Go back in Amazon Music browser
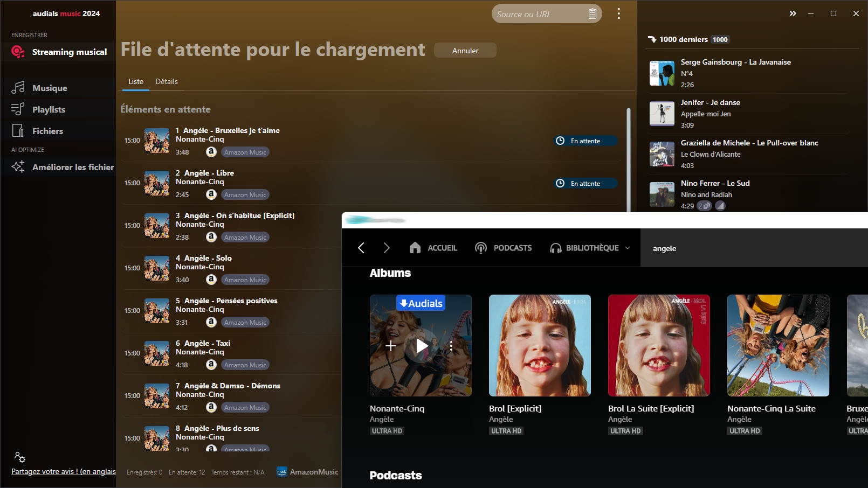 click(361, 248)
